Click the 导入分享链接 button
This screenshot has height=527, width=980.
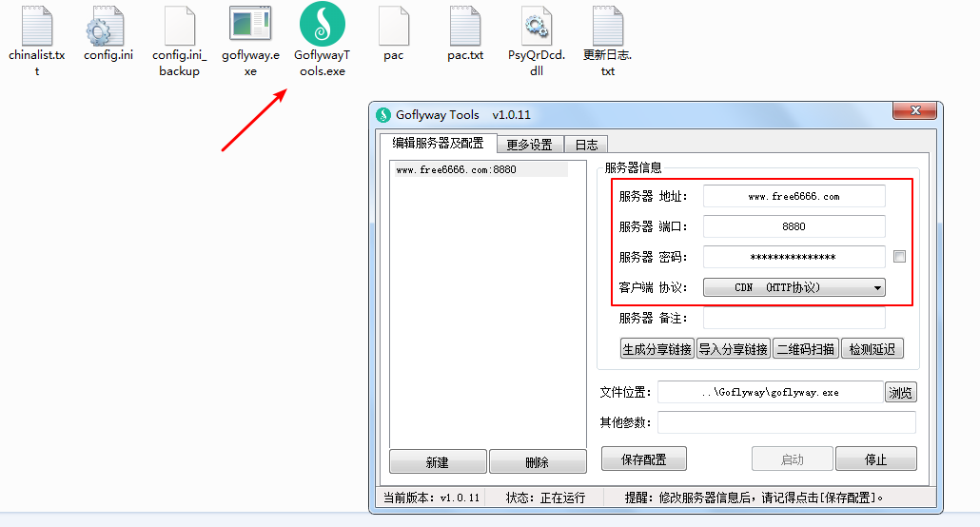734,349
